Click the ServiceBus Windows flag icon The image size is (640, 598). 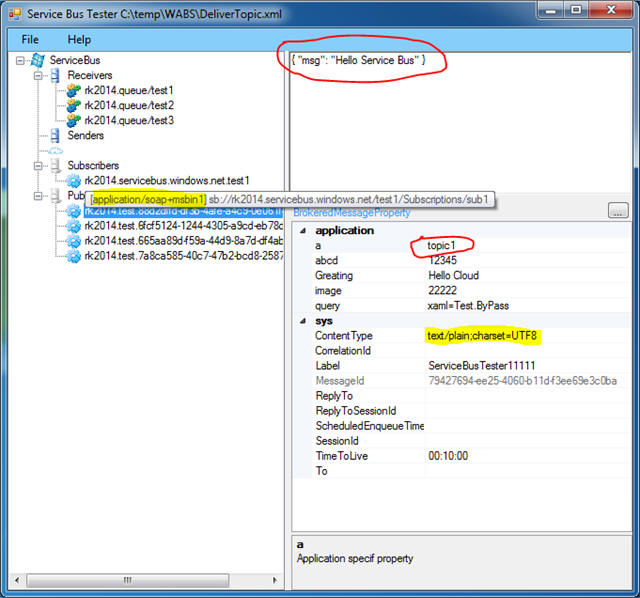click(38, 60)
